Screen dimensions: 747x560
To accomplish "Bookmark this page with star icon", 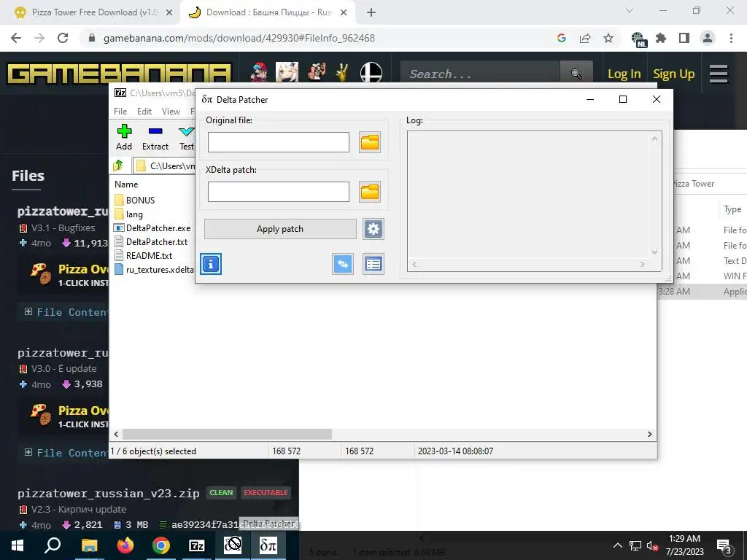I will [608, 38].
